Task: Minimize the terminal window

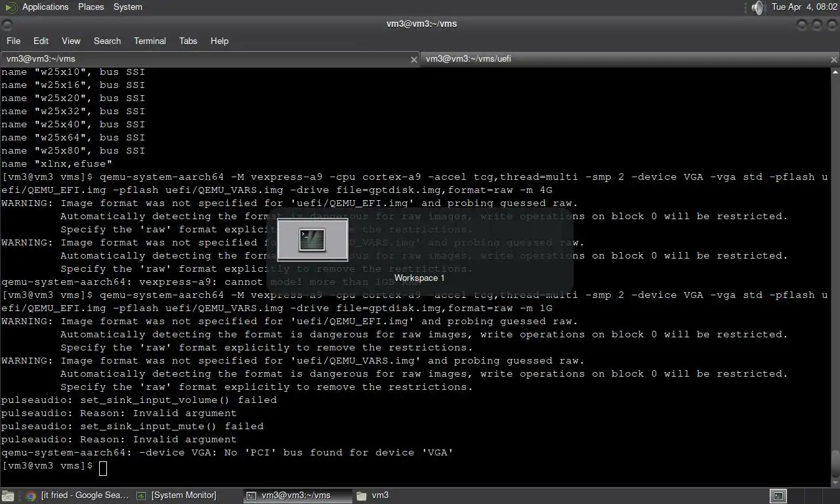Action: tap(802, 25)
